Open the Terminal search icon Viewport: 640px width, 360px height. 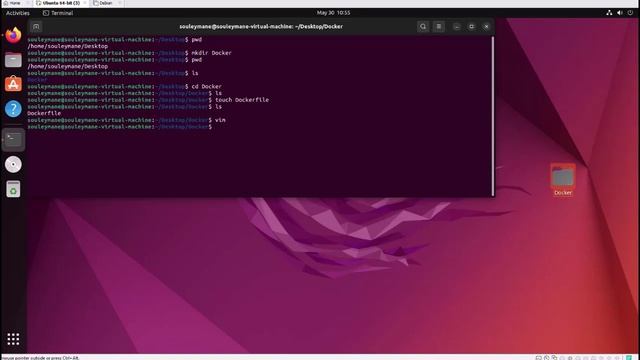point(423,27)
